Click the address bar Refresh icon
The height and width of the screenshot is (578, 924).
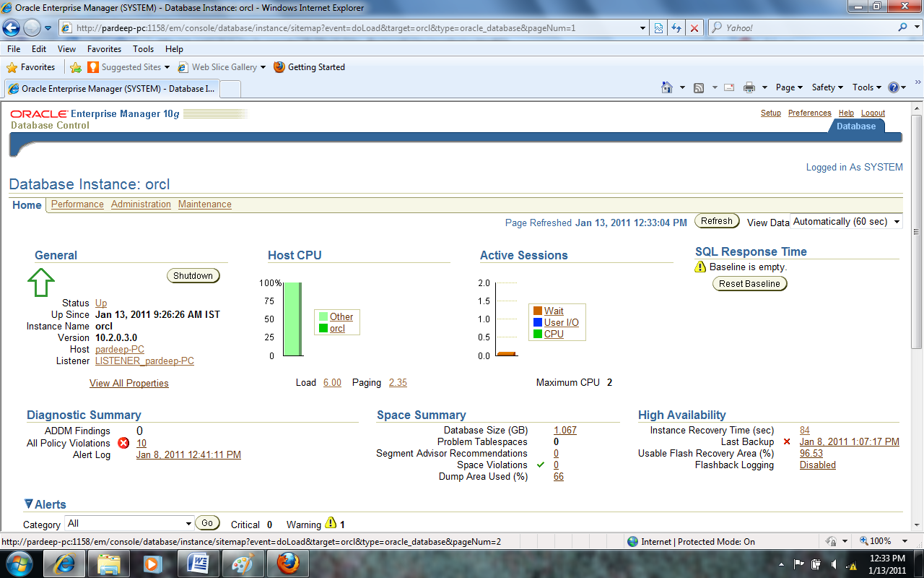coord(676,28)
